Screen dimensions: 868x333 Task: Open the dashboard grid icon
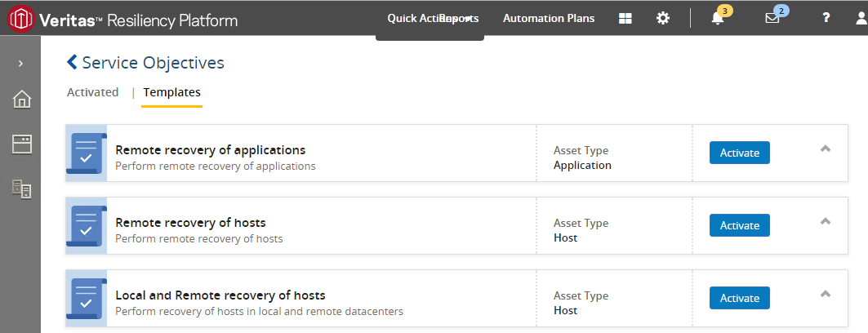click(x=625, y=18)
